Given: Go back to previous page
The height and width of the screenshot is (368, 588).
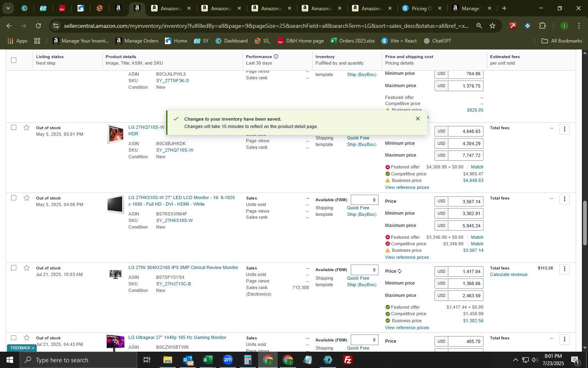Looking at the screenshot, I should [x=9, y=26].
